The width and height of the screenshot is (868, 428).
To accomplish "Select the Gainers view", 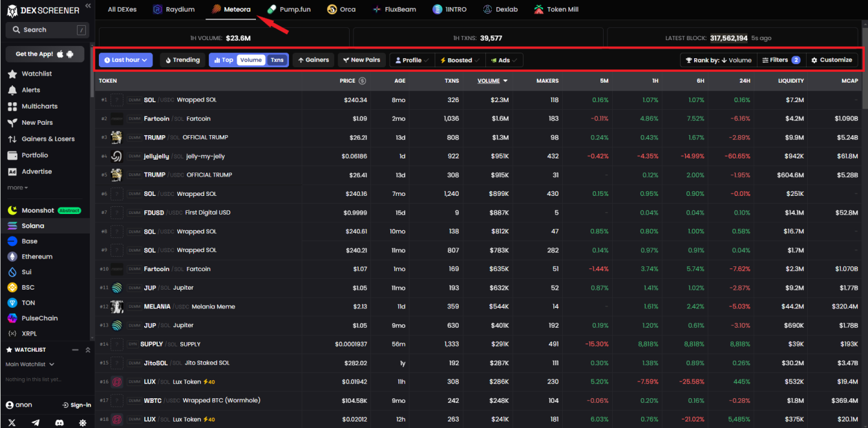I will 313,60.
